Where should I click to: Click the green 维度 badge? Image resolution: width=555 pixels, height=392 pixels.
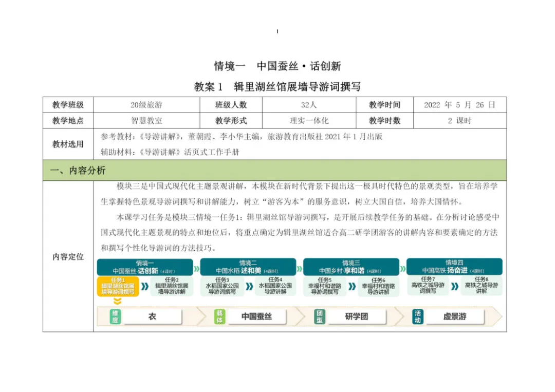tap(115, 316)
